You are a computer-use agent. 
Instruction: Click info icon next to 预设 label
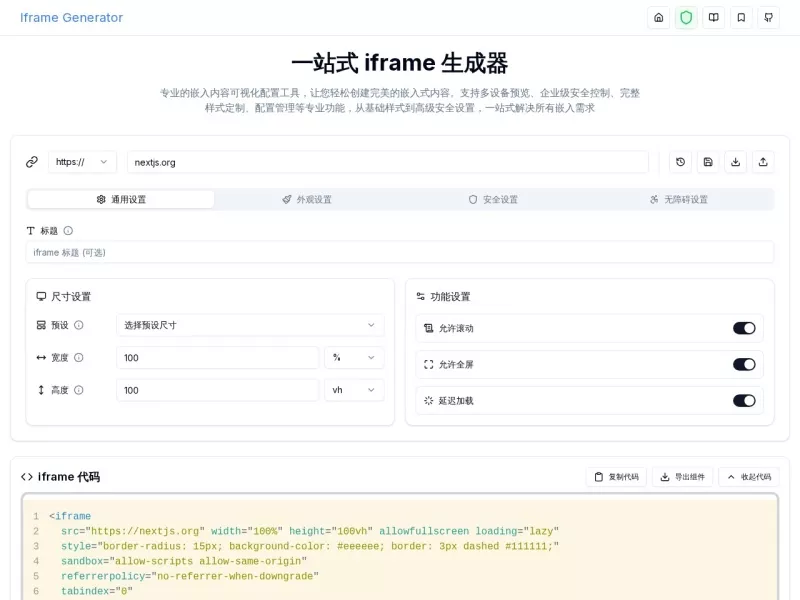coord(79,325)
